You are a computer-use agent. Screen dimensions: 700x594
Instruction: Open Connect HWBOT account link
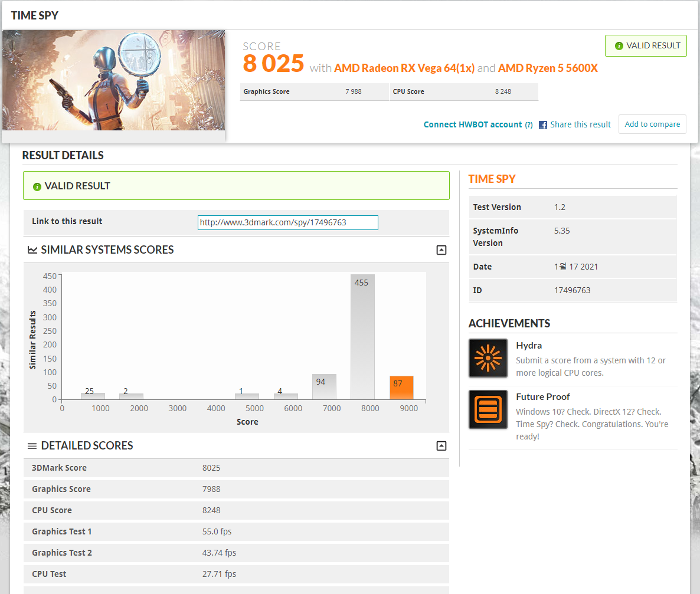point(473,124)
